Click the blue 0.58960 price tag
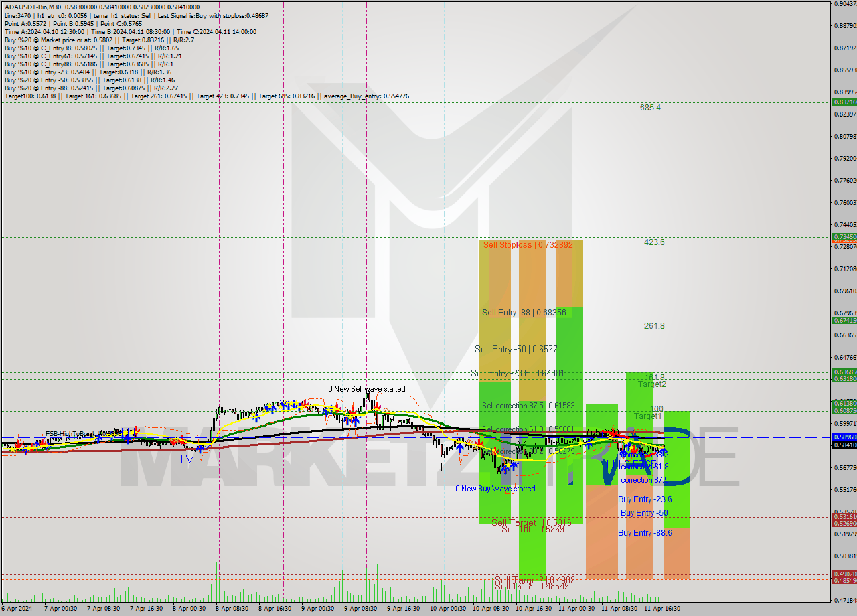This screenshot has height=616, width=857. tap(844, 437)
